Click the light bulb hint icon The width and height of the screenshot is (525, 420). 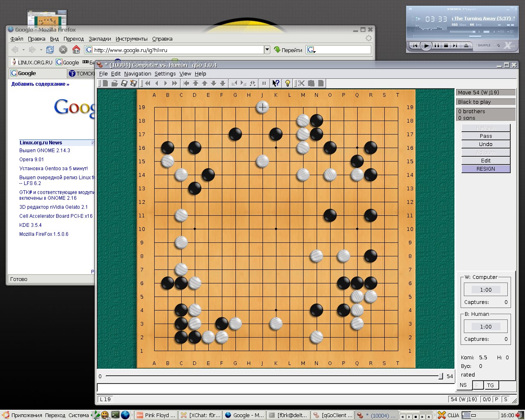click(x=288, y=83)
